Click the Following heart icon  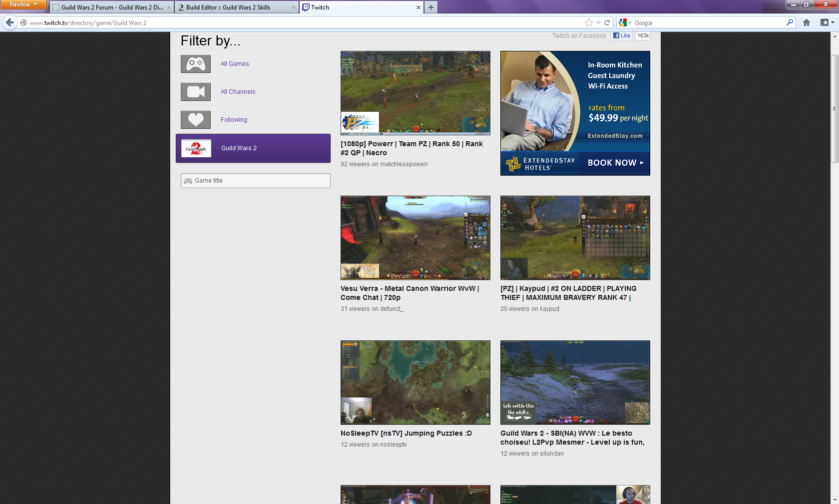[x=196, y=120]
